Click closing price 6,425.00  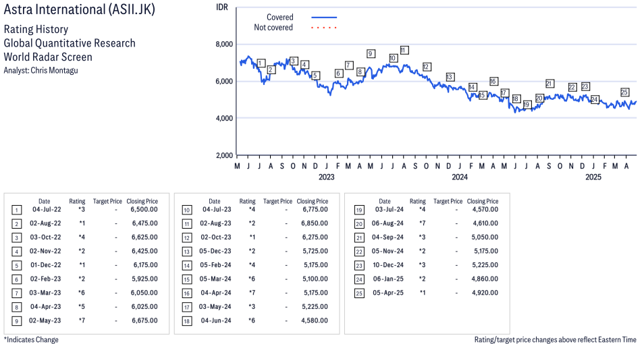coord(145,251)
